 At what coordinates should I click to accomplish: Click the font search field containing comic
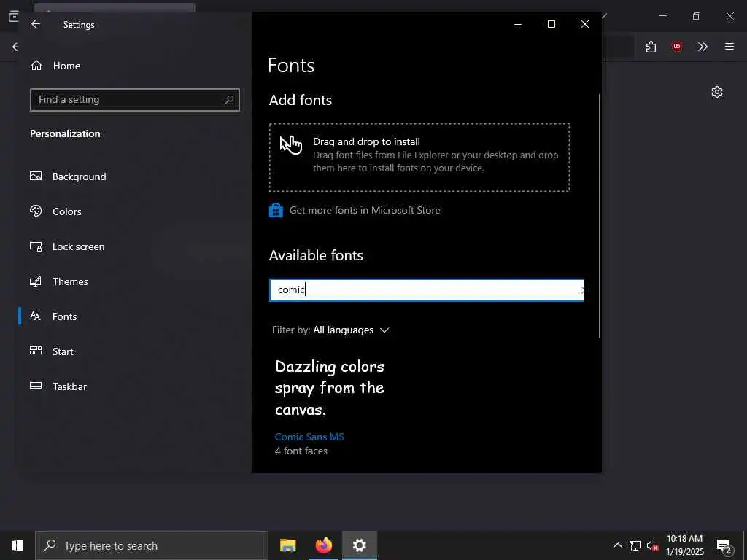426,290
